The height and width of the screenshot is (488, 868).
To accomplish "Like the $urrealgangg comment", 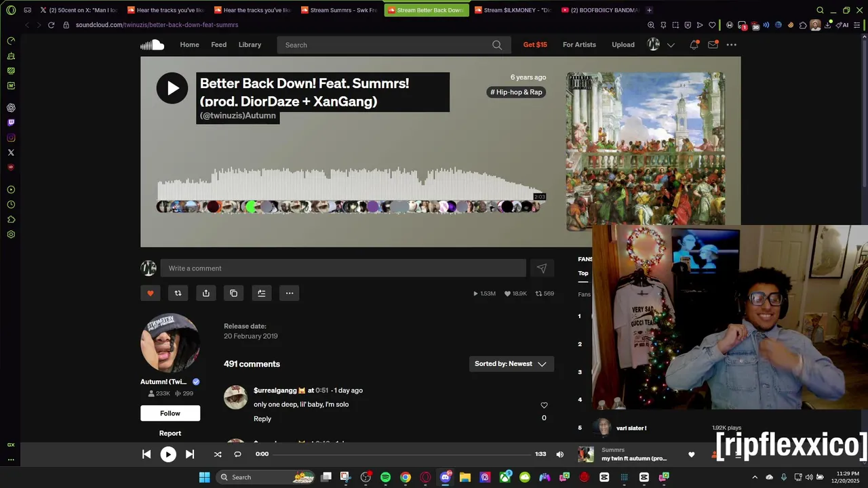I will (x=544, y=405).
